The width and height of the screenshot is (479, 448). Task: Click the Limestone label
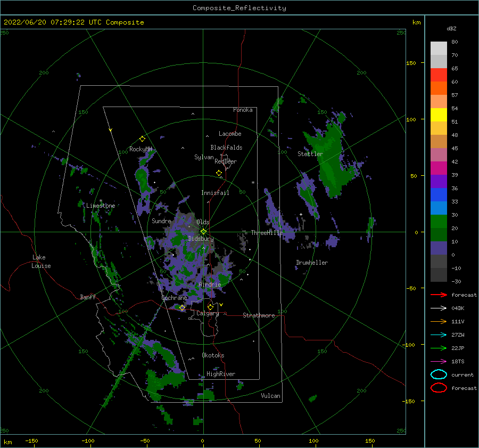coord(101,206)
